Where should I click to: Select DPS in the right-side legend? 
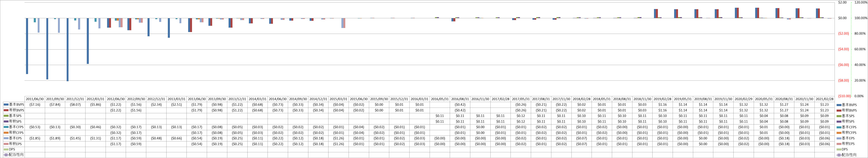pyautogui.click(x=844, y=150)
